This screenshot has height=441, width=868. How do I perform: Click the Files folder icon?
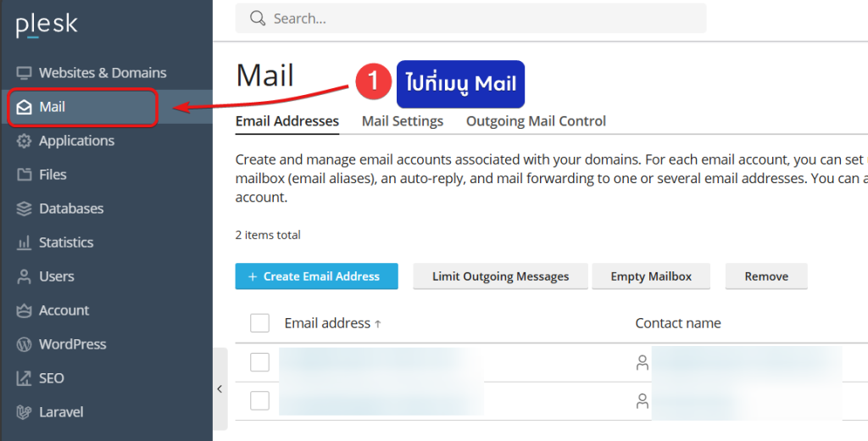pyautogui.click(x=24, y=175)
